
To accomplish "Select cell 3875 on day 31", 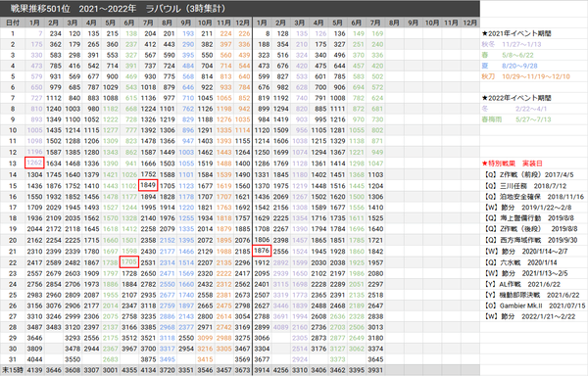I will coord(148,359).
